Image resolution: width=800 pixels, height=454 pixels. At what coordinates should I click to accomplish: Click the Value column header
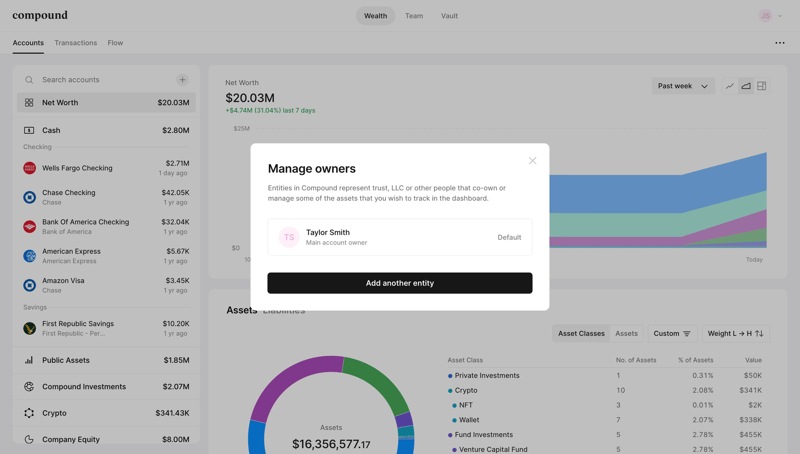point(753,360)
